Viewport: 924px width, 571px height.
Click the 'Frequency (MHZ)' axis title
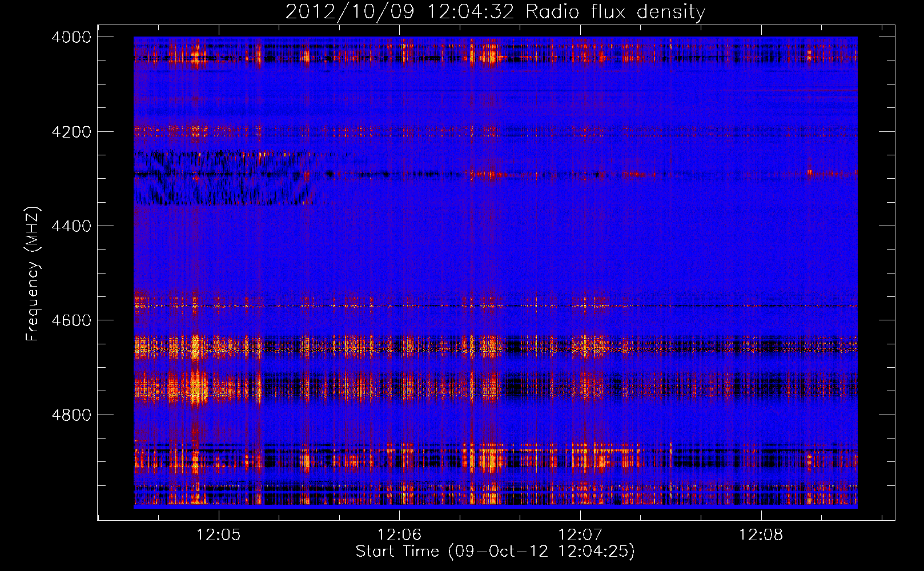pyautogui.click(x=33, y=274)
